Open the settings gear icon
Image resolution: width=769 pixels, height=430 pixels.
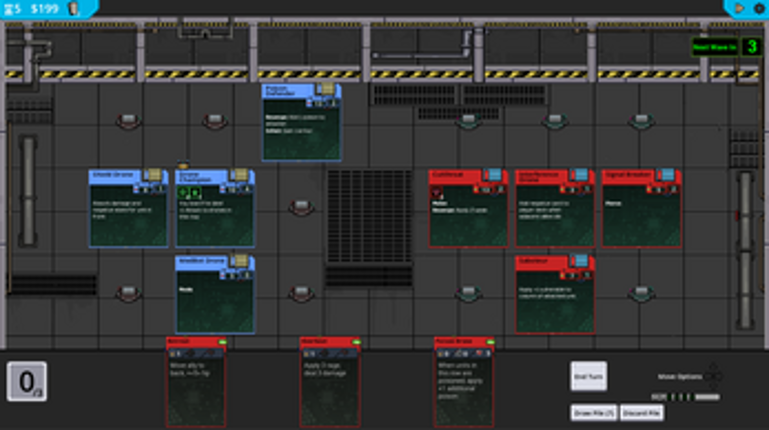click(758, 8)
